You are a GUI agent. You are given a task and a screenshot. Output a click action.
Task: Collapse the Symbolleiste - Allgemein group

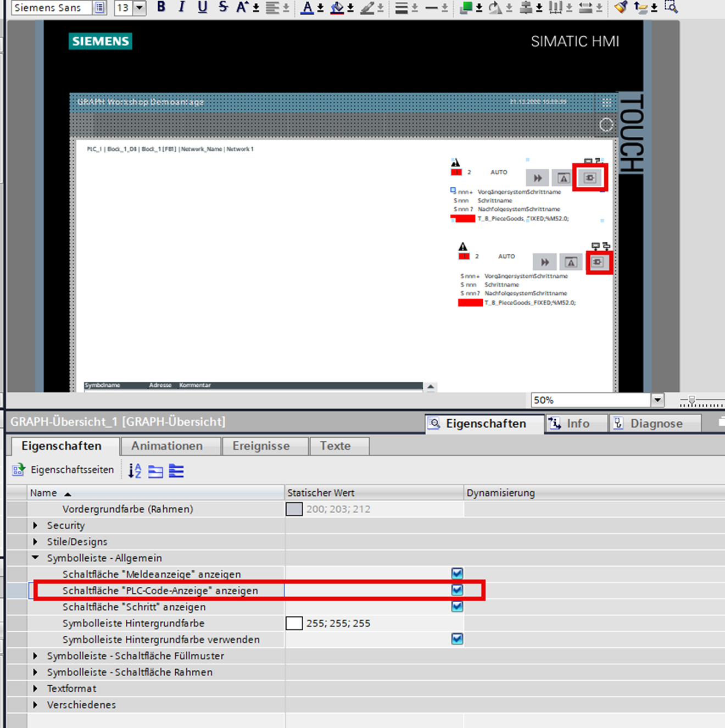point(36,558)
